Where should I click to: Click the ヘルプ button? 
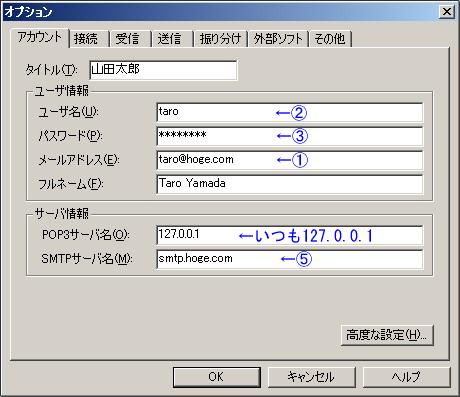[x=406, y=377]
